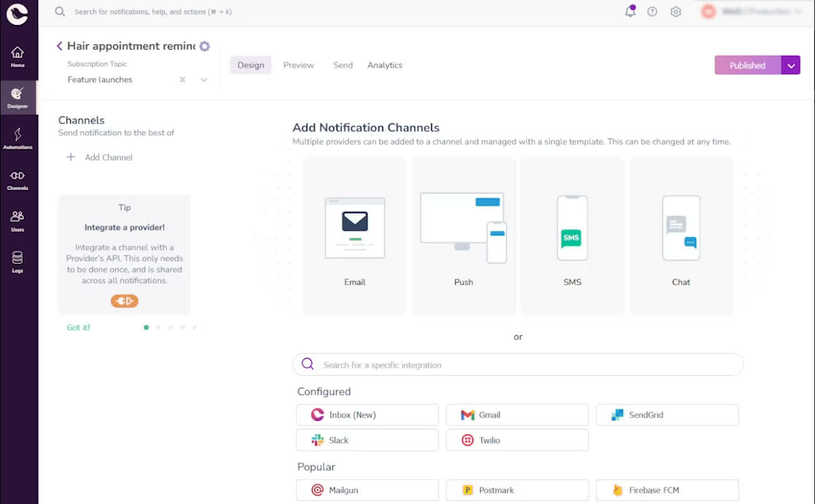815x504 pixels.
Task: Go to Home in sidebar
Action: point(18,56)
